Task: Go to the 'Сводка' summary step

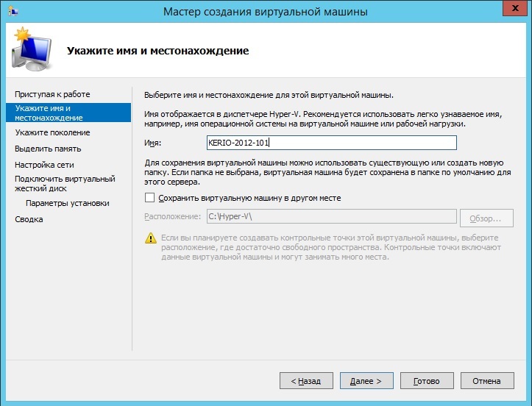Action: coord(29,219)
